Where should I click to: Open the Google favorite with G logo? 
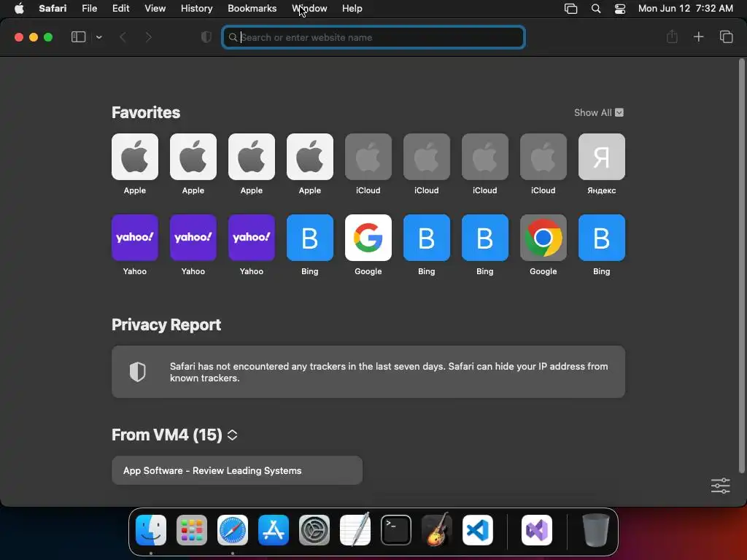[368, 245]
